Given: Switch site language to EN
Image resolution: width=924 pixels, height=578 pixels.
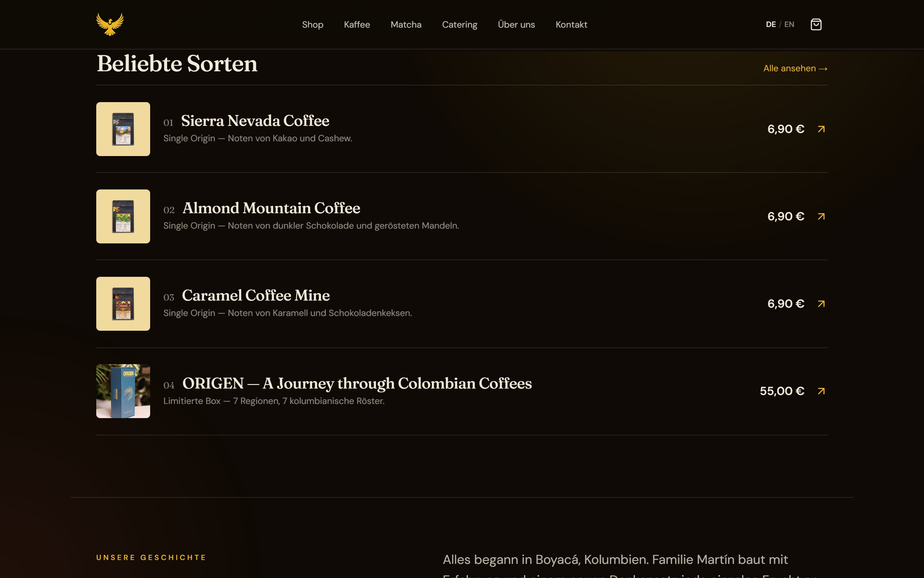Looking at the screenshot, I should pyautogui.click(x=789, y=24).
